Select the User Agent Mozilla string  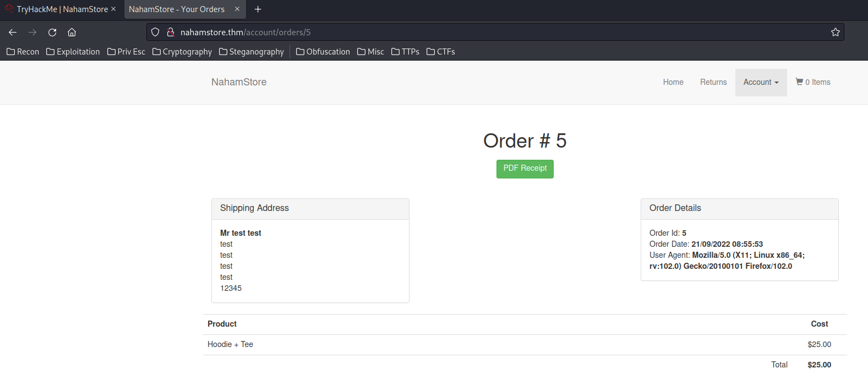(x=727, y=261)
